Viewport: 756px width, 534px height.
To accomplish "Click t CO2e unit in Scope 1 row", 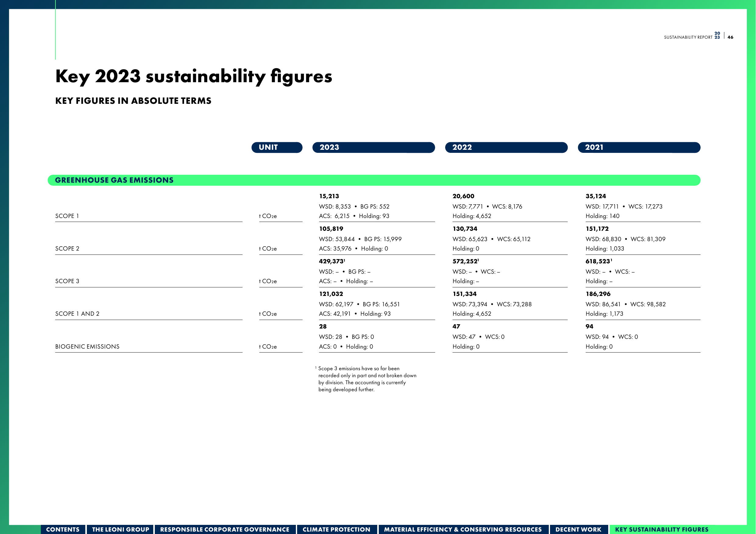I will (268, 216).
